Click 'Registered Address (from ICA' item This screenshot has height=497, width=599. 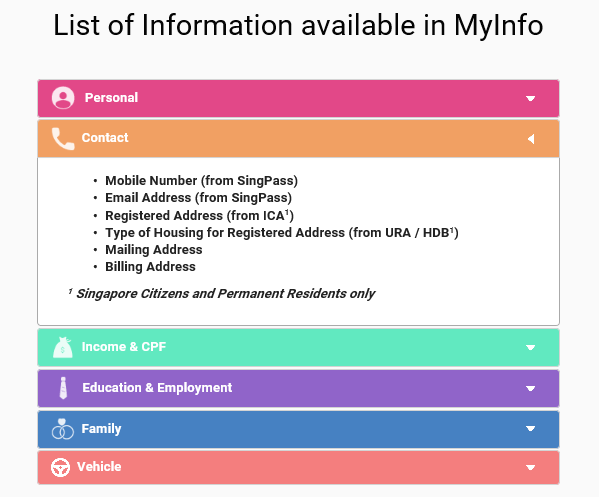tap(199, 215)
